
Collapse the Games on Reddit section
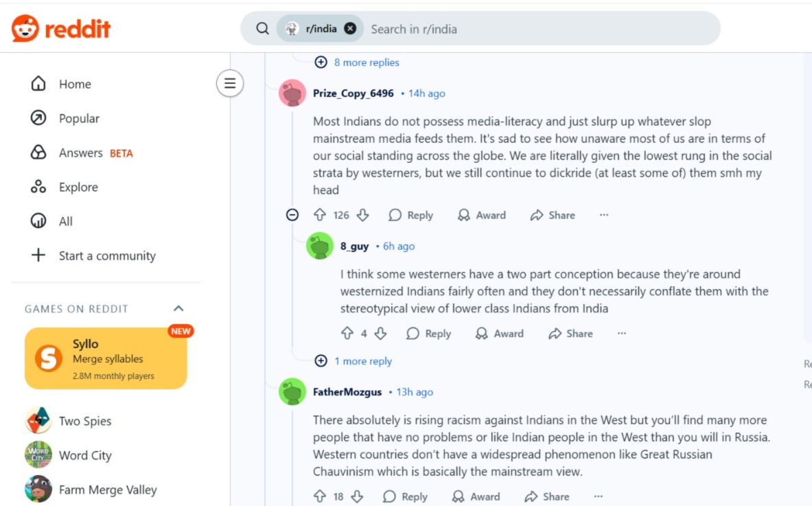(178, 308)
